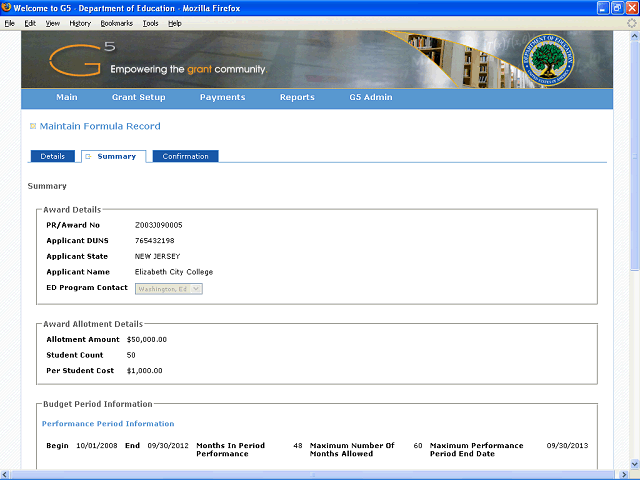Click the ED Program Contact label
The width and height of the screenshot is (640, 480).
coord(87,288)
